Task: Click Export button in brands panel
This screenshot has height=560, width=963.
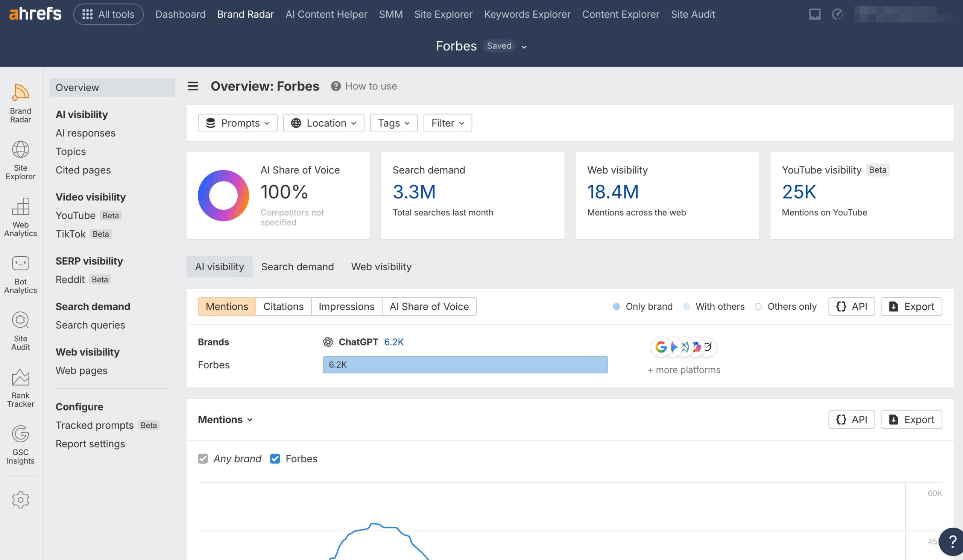Action: click(911, 307)
